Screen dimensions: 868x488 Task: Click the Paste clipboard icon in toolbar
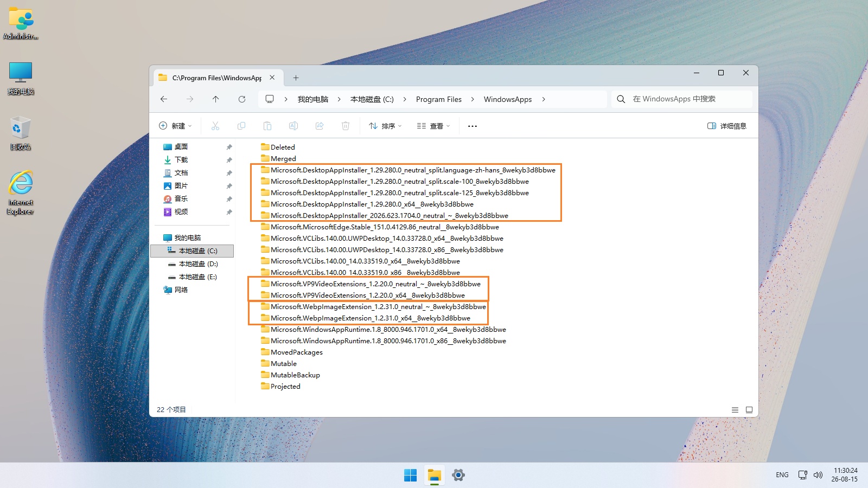click(x=267, y=126)
